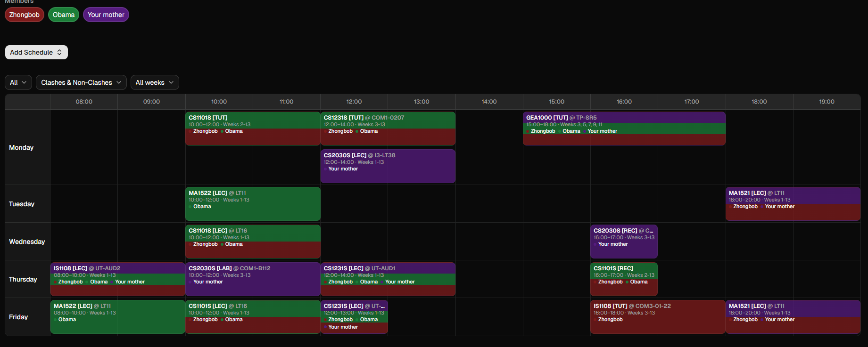Open the Clashes & Non-Clashes dropdown
Image resolution: width=868 pixels, height=347 pixels.
click(81, 82)
